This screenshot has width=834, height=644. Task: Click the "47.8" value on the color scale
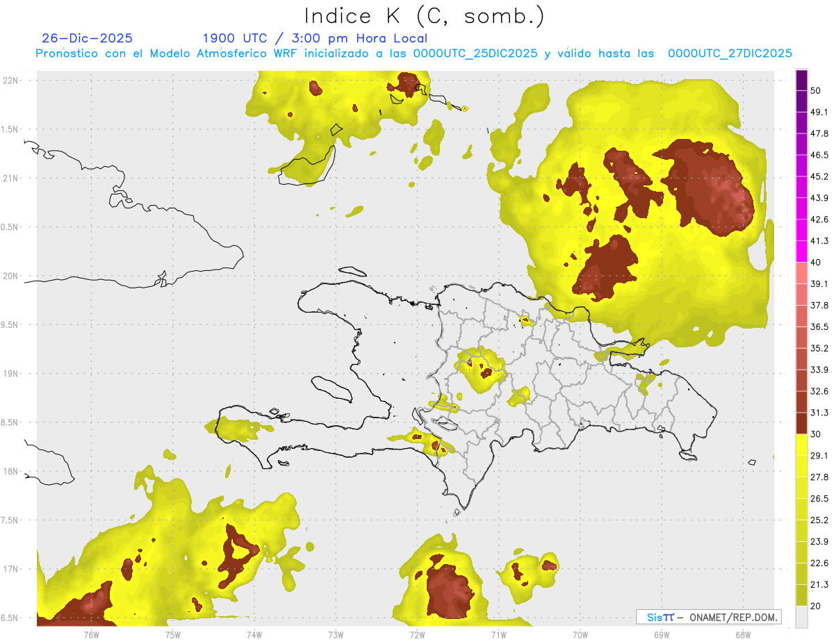(x=820, y=133)
